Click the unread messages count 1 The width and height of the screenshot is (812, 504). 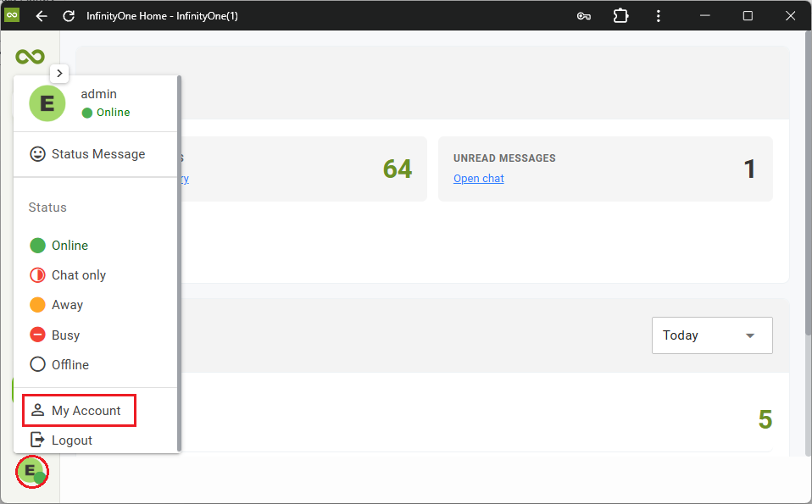749,169
